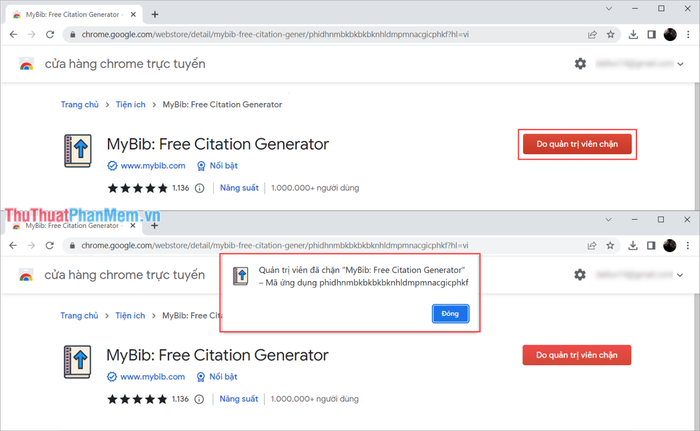Close MyBib tab in upper window
Screen dimensions: 700x431
(x=133, y=14)
